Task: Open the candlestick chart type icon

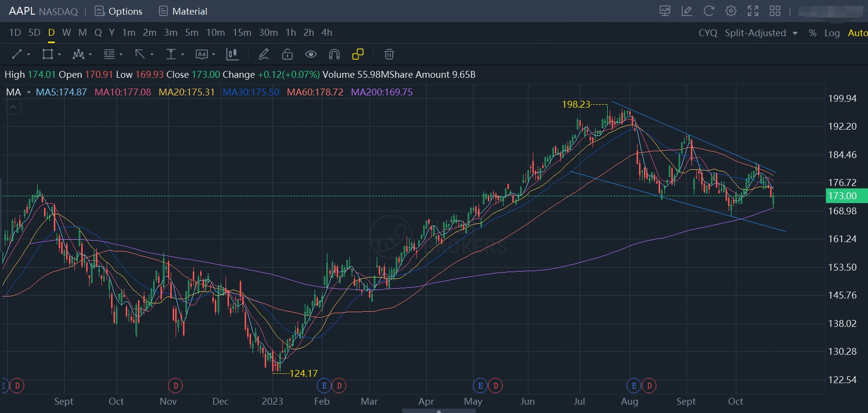Action: (232, 54)
